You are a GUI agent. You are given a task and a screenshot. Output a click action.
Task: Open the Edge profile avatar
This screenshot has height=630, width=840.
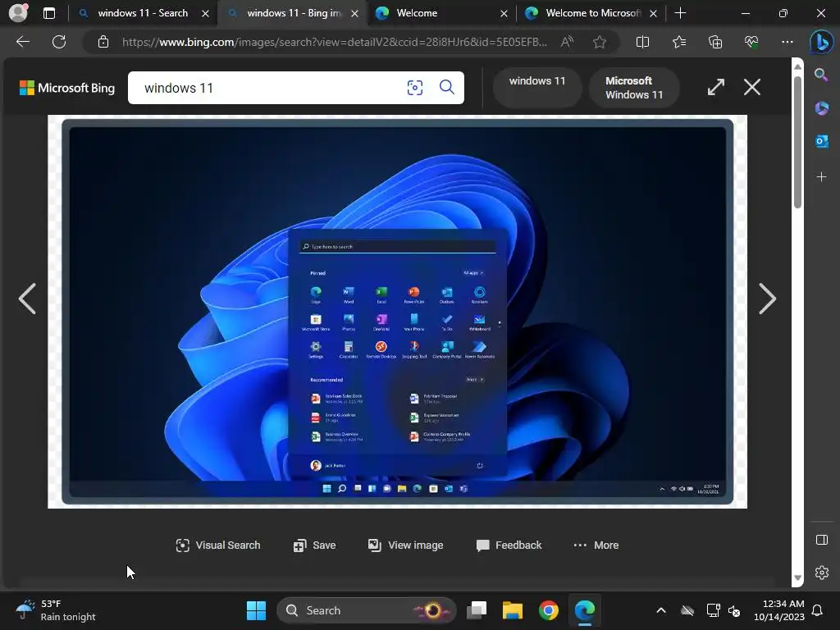click(18, 13)
